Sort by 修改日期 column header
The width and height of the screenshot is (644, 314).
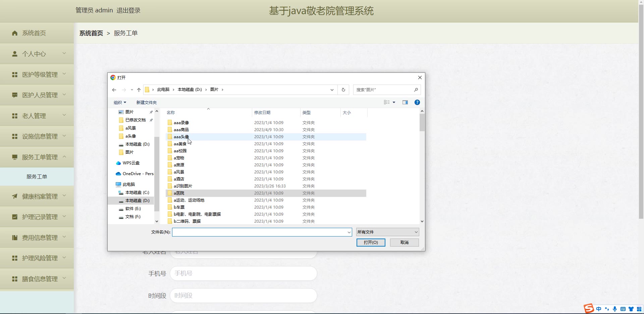point(262,113)
